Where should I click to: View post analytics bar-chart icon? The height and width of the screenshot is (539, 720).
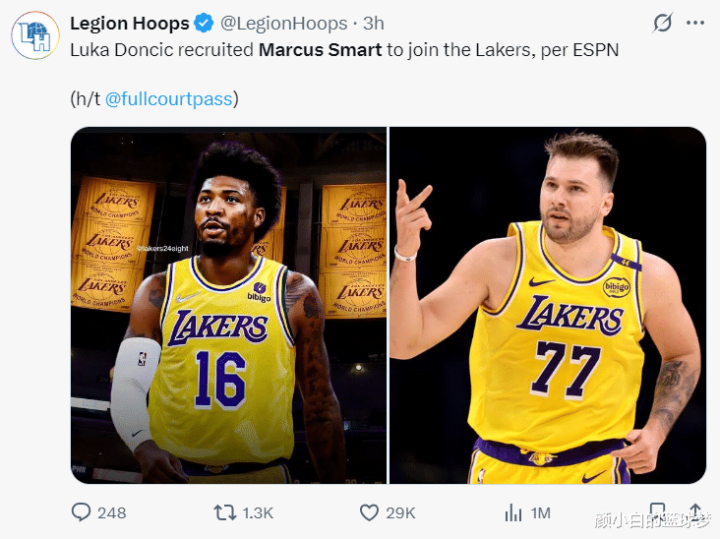coord(513,512)
